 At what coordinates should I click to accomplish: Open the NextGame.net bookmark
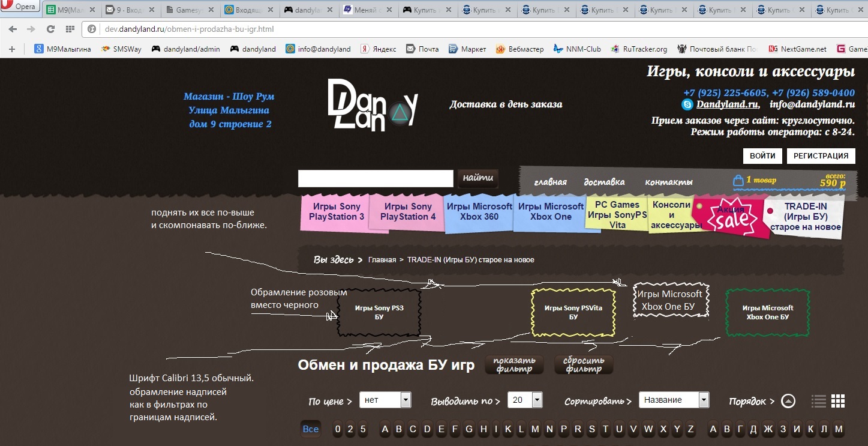797,49
